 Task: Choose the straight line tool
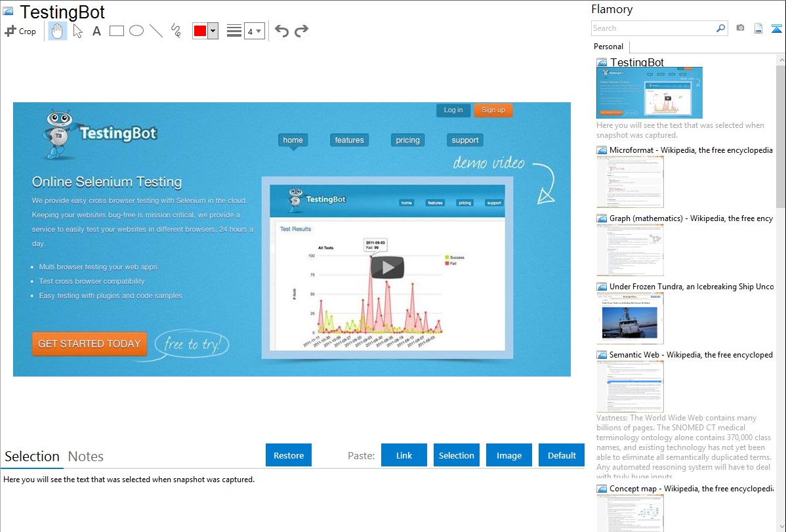point(156,31)
